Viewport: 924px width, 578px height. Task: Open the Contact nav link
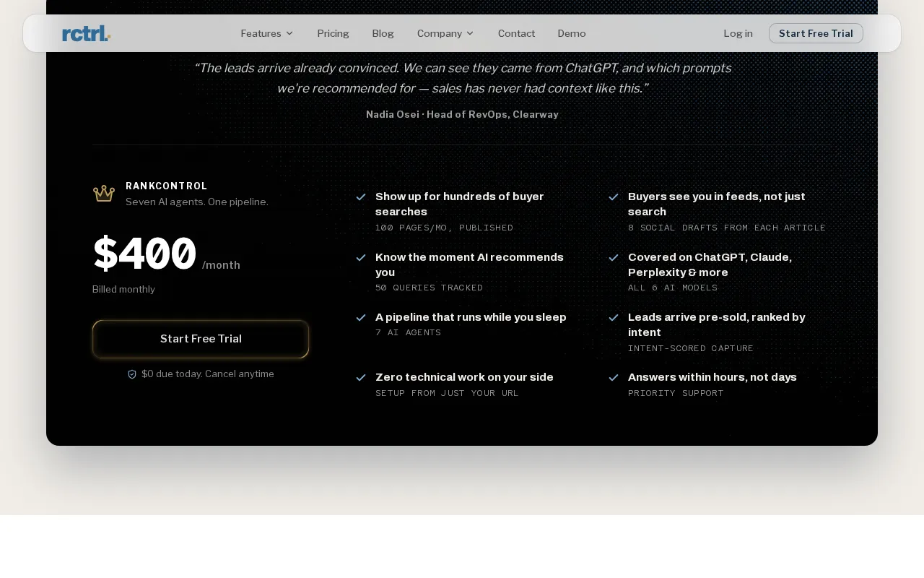pos(516,33)
